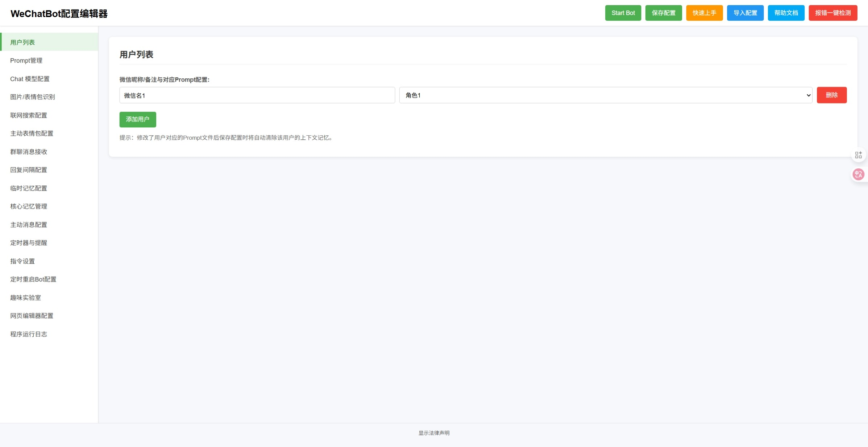
Task: Open Prompt管理 section
Action: coord(49,60)
